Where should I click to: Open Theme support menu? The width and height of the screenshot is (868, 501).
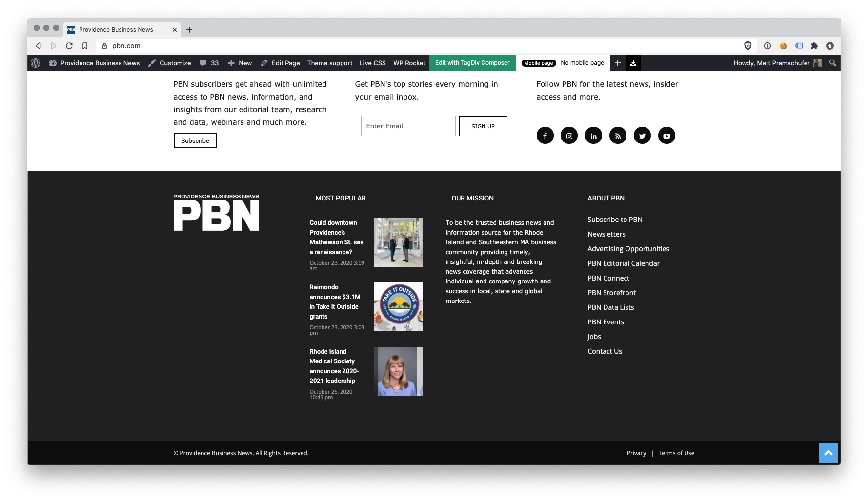pyautogui.click(x=330, y=63)
